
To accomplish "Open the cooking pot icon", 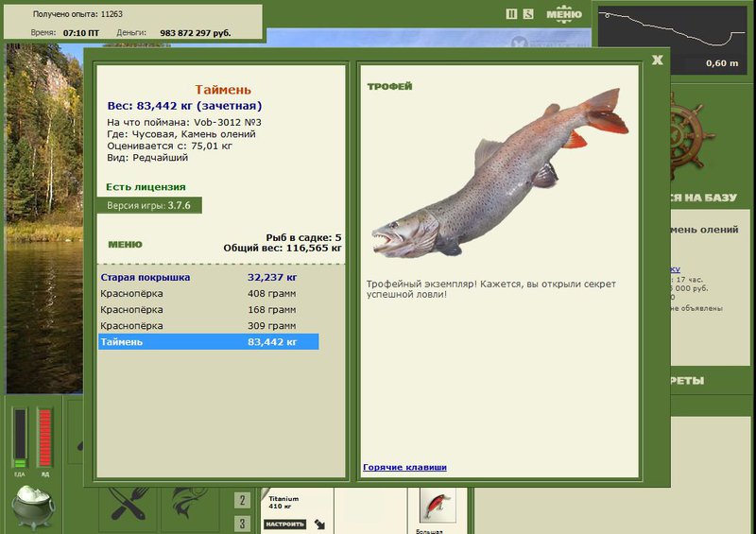I will click(x=33, y=507).
